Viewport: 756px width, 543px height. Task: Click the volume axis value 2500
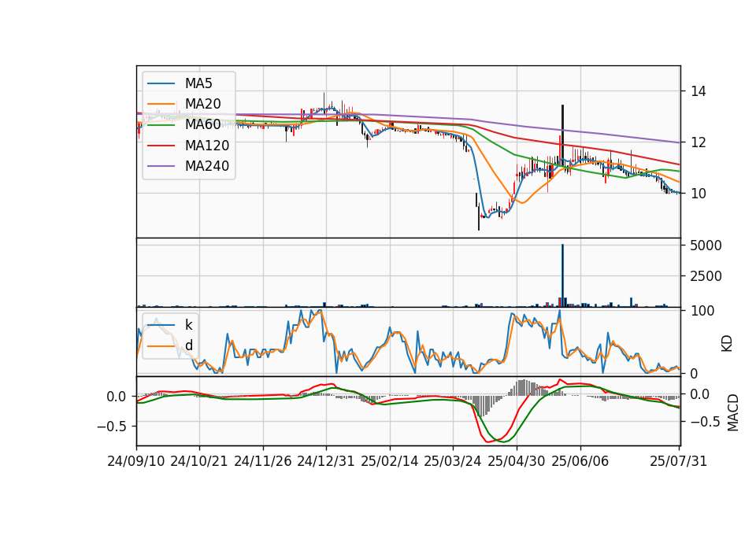pos(706,276)
